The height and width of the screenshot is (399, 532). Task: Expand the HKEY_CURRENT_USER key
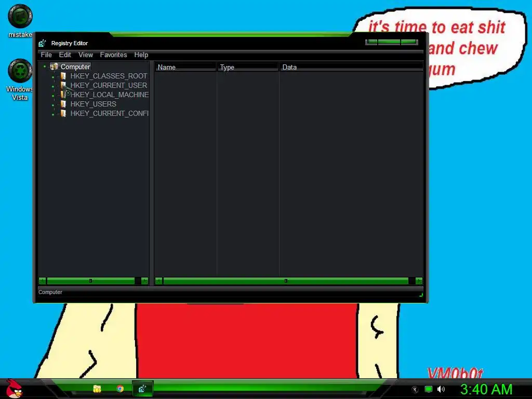[x=53, y=87]
